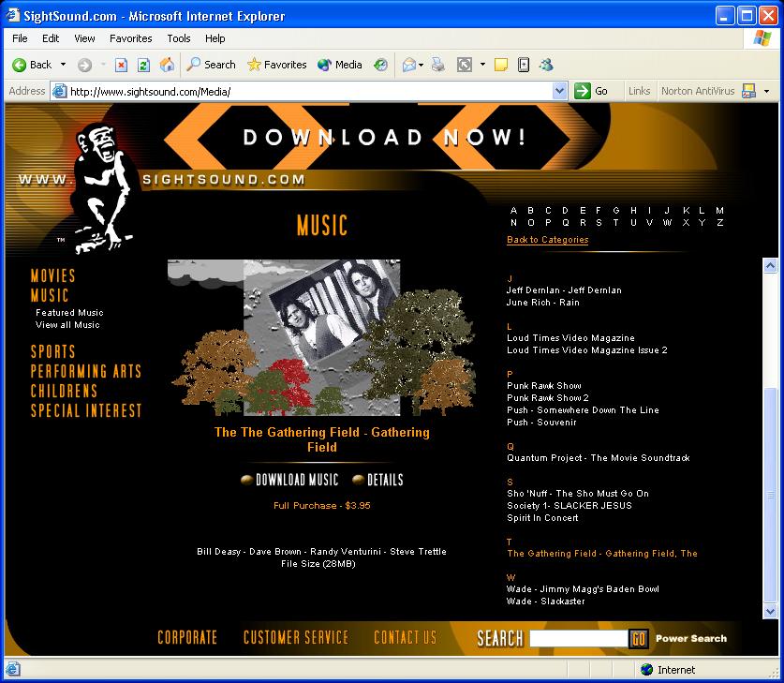Image resolution: width=784 pixels, height=683 pixels.
Task: Click into the footer Search input field
Action: pos(579,639)
